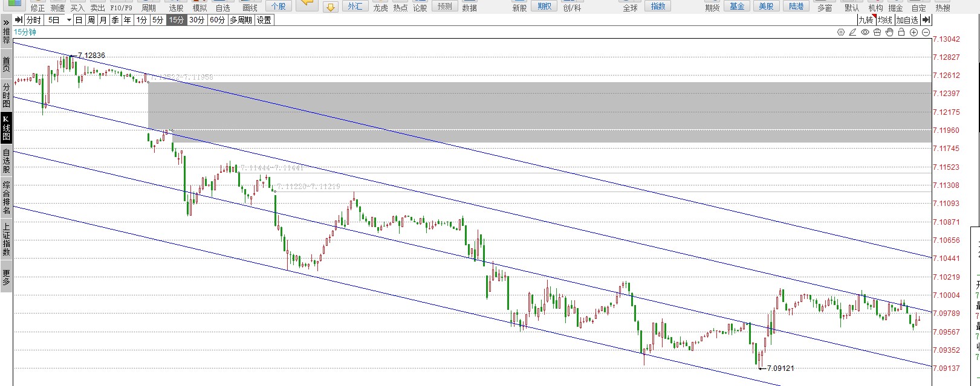980x386 pixels.
Task: Expand the sidebar with the » icon
Action: pyautogui.click(x=5, y=22)
